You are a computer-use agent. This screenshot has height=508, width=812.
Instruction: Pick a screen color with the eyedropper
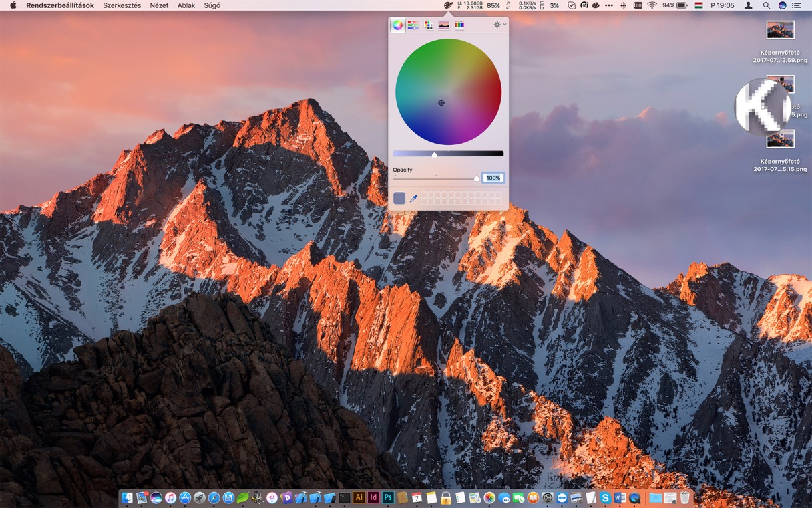tap(413, 199)
